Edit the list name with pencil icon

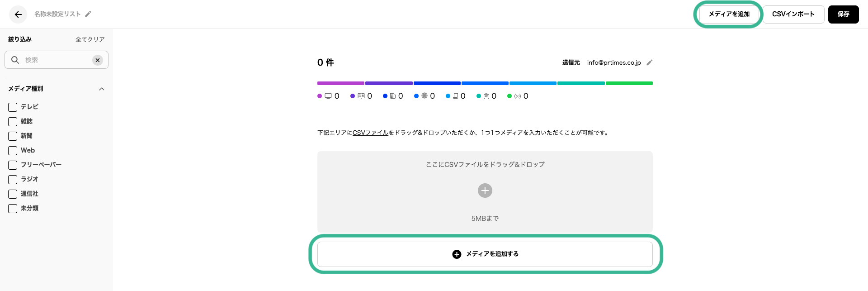(88, 14)
